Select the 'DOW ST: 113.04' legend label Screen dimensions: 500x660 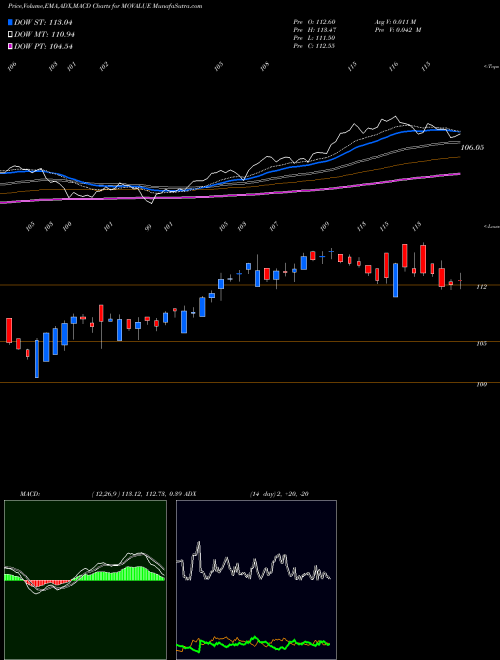(x=44, y=22)
